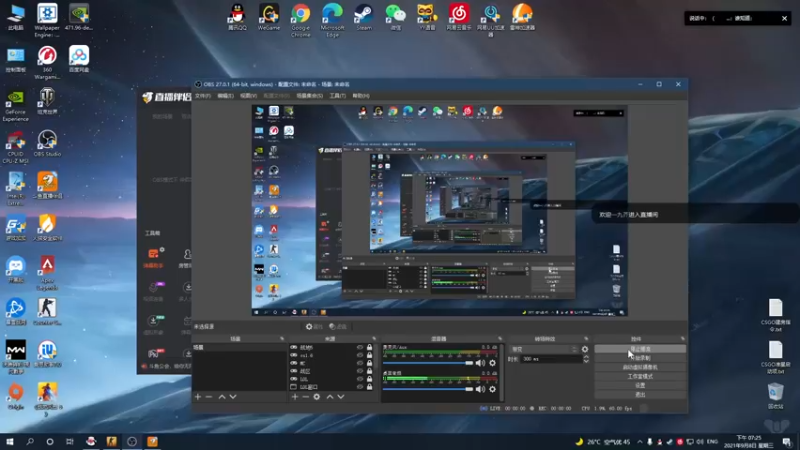Click the transition duration stepper arrows
Image resolution: width=800 pixels, height=450 pixels.
tap(586, 359)
